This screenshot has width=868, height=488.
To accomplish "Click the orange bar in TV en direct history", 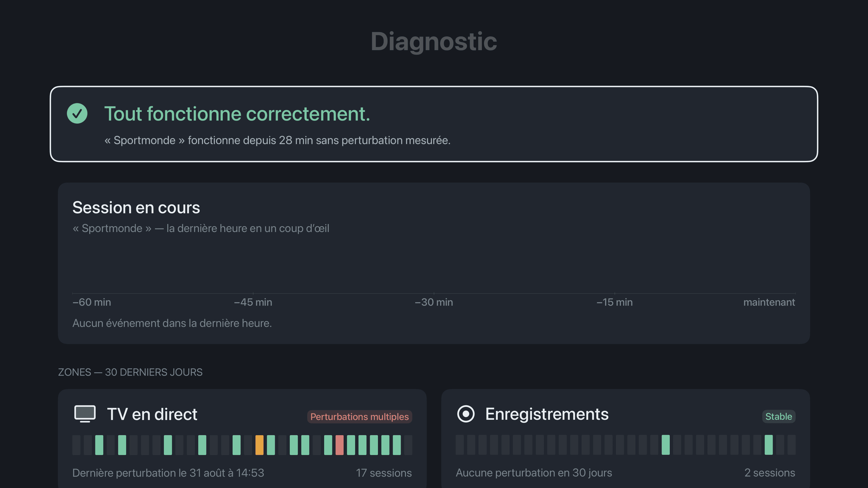I will coord(259,445).
